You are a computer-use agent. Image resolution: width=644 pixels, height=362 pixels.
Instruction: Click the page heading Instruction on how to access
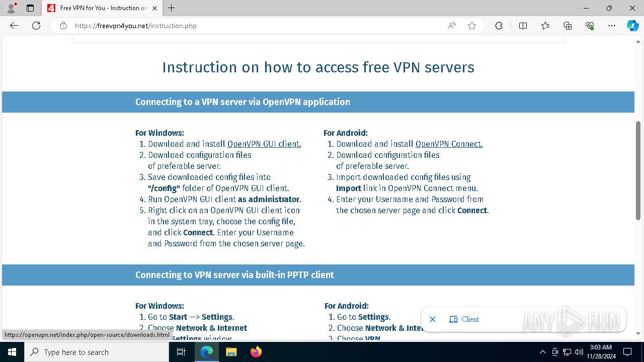(318, 67)
